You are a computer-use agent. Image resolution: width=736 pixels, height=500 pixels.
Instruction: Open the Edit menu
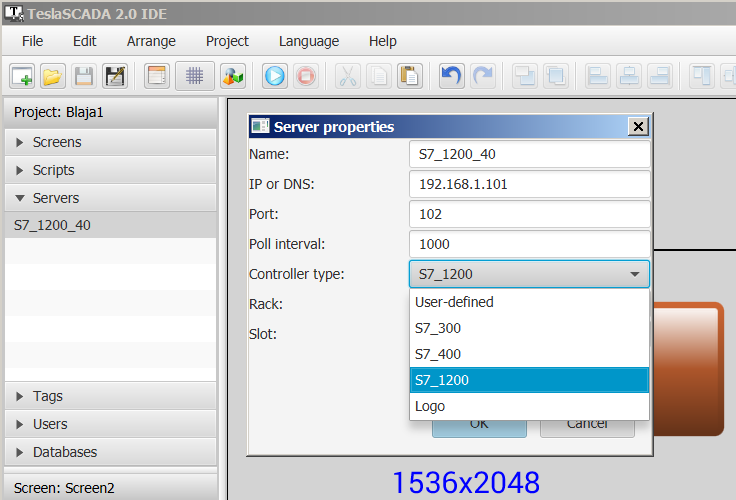pos(84,41)
